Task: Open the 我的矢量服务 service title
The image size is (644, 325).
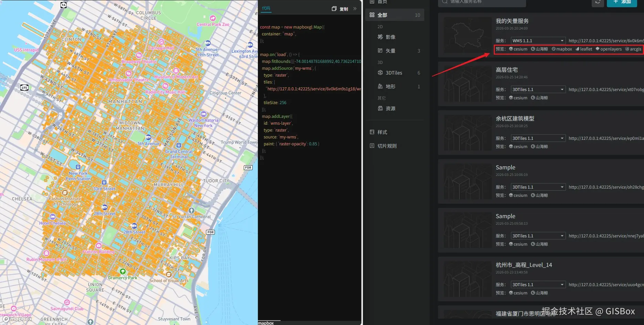Action: coord(512,21)
